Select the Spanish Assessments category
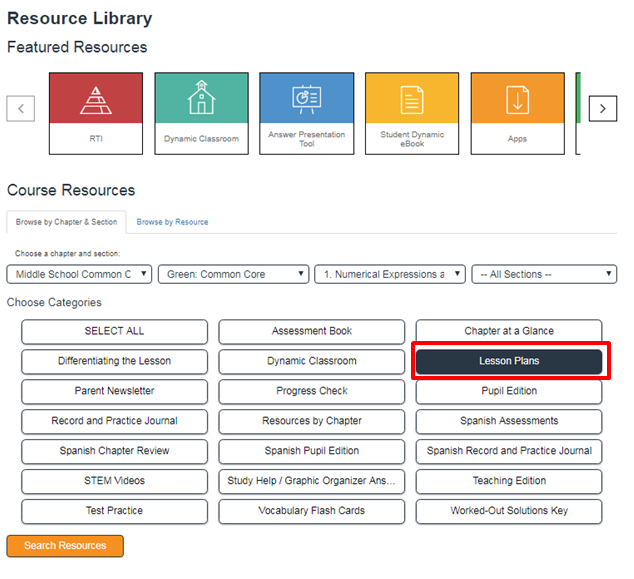The image size is (634, 579). coord(509,421)
